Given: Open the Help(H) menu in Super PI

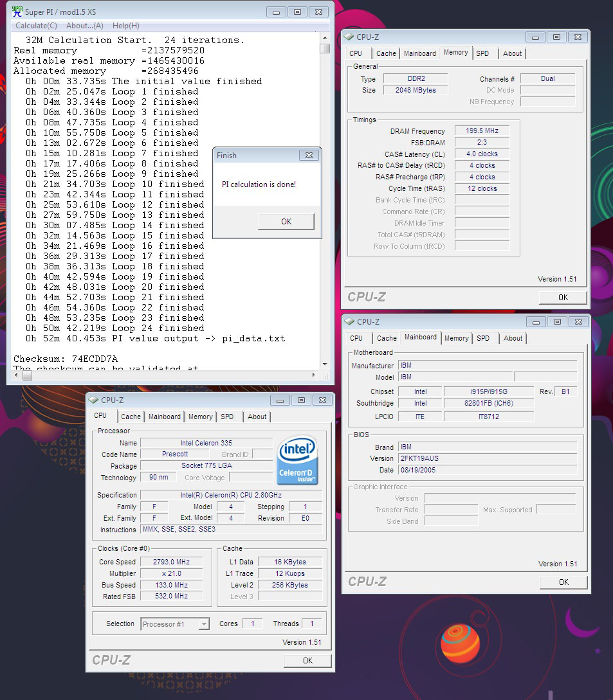Looking at the screenshot, I should 126,26.
